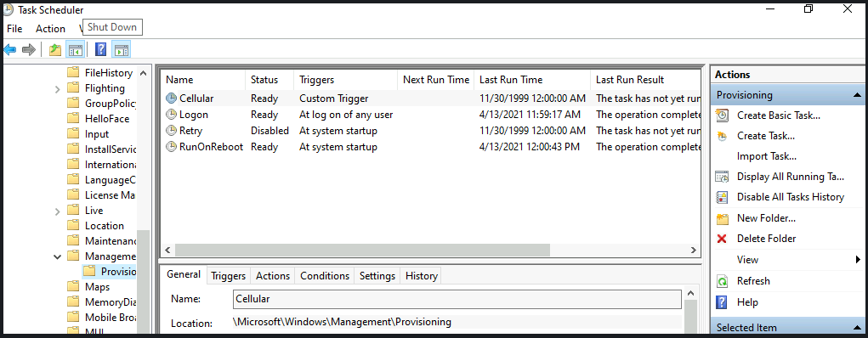Expand the Flighting tree node
Viewport: 868px width, 338px height.
58,88
